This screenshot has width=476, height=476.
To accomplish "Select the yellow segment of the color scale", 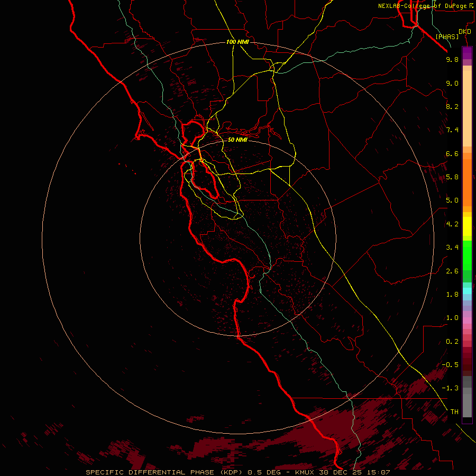I will point(467,226).
